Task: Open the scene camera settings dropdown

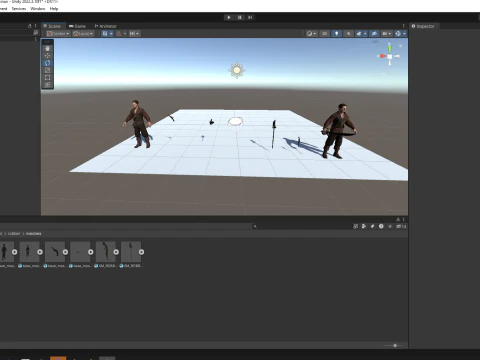Action: point(386,34)
